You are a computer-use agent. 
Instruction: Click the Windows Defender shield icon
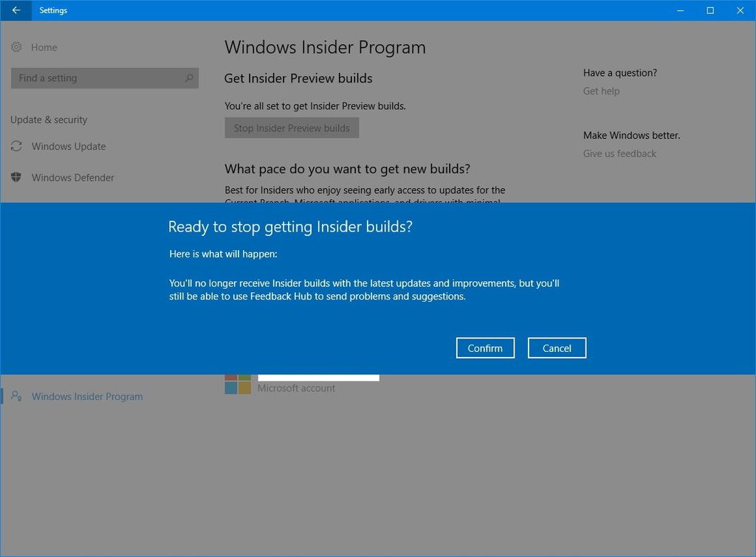tap(16, 177)
